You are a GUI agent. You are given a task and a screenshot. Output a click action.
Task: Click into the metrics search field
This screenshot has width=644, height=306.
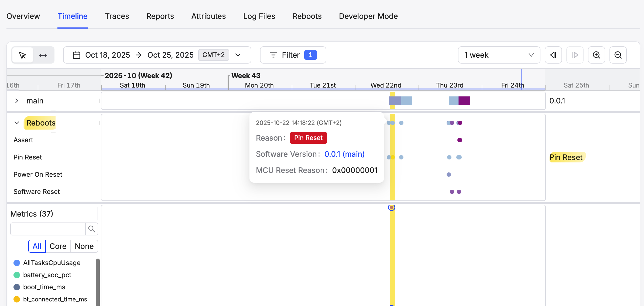tap(48, 229)
